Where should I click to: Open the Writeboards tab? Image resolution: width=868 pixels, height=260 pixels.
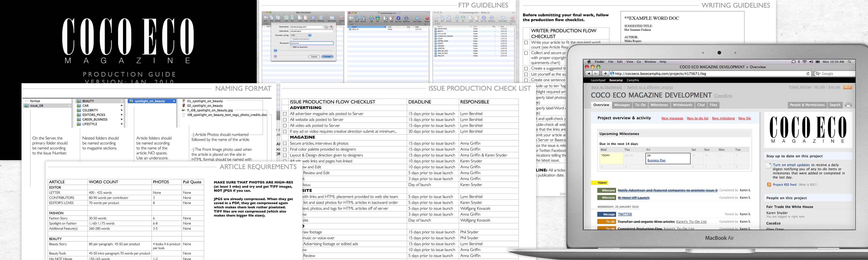point(683,105)
